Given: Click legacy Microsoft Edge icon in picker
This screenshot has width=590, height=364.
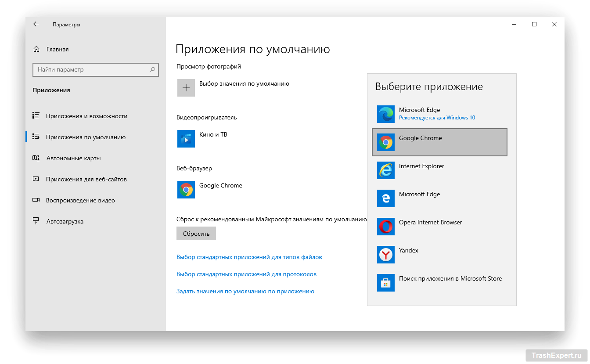Looking at the screenshot, I should coord(386,198).
